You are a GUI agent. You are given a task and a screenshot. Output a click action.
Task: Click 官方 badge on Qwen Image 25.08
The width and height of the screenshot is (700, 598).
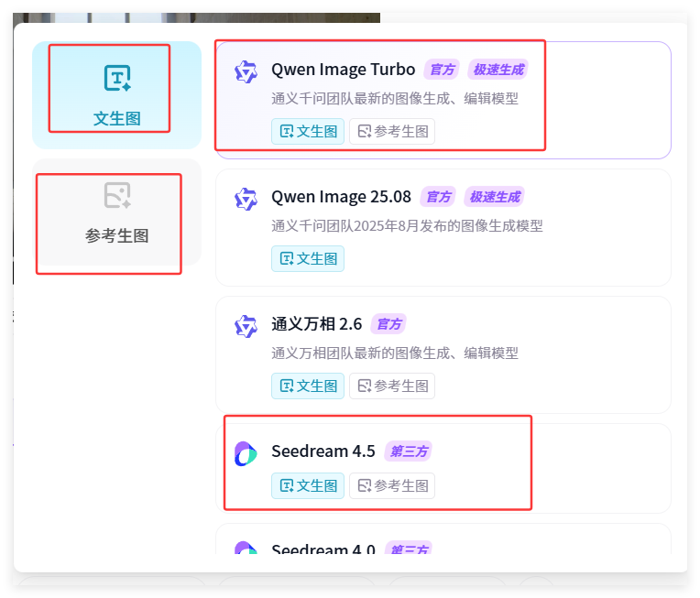click(438, 197)
